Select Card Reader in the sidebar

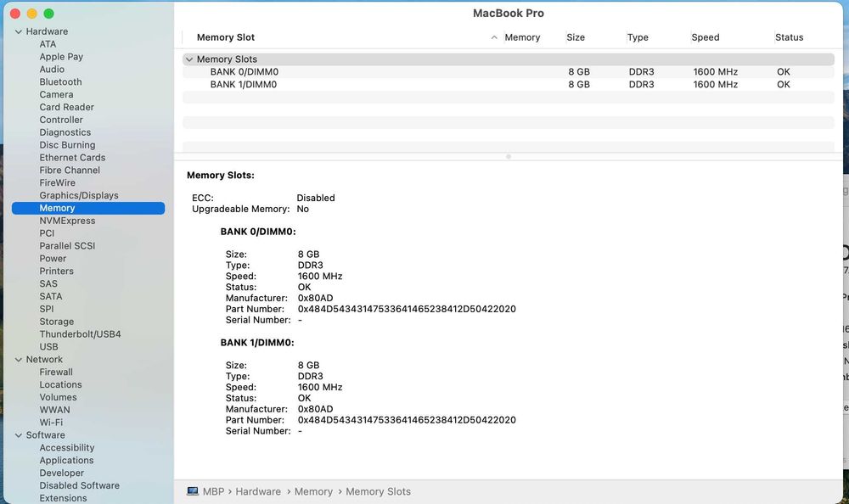[66, 107]
